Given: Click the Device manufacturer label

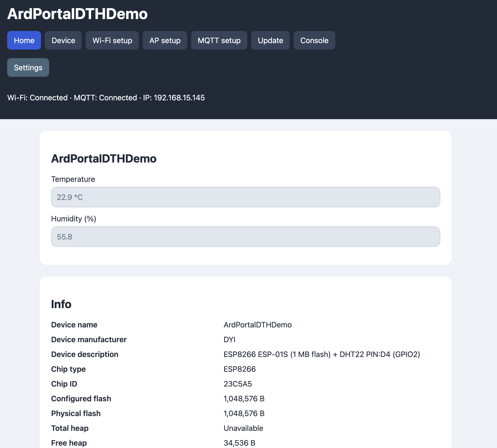Looking at the screenshot, I should click(89, 340).
